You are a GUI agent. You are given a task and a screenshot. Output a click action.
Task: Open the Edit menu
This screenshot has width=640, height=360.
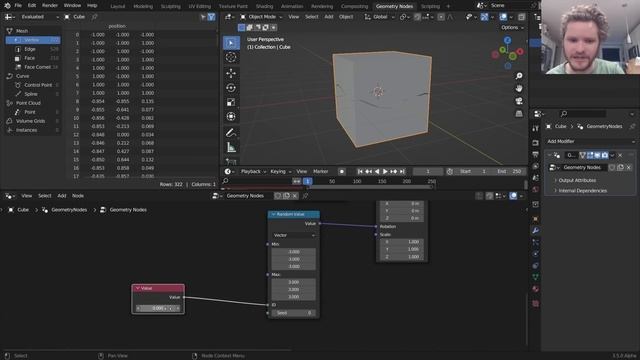(x=32, y=6)
